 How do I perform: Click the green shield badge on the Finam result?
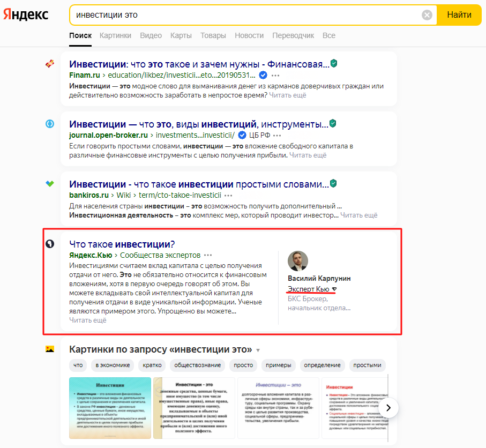click(334, 63)
